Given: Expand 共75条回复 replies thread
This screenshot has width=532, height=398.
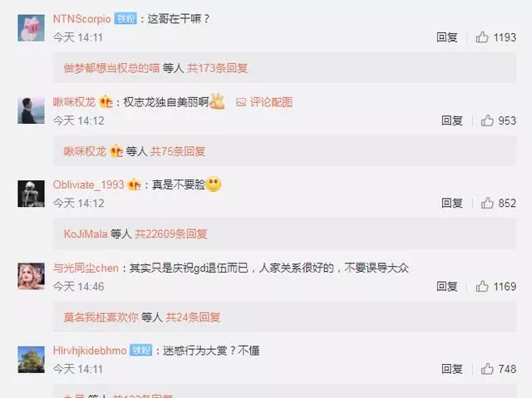Looking at the screenshot, I should 178,151.
